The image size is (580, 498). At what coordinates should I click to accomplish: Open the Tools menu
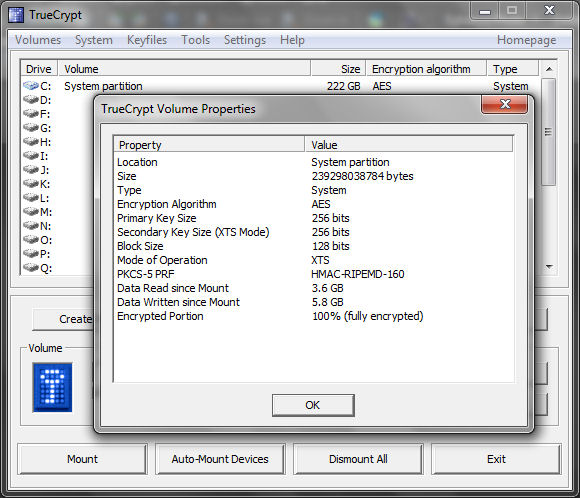pyautogui.click(x=195, y=40)
